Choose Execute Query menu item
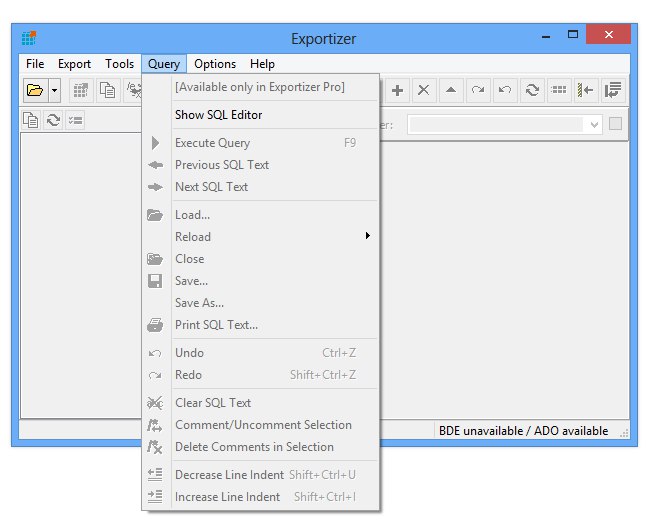The height and width of the screenshot is (527, 657). pos(261,143)
